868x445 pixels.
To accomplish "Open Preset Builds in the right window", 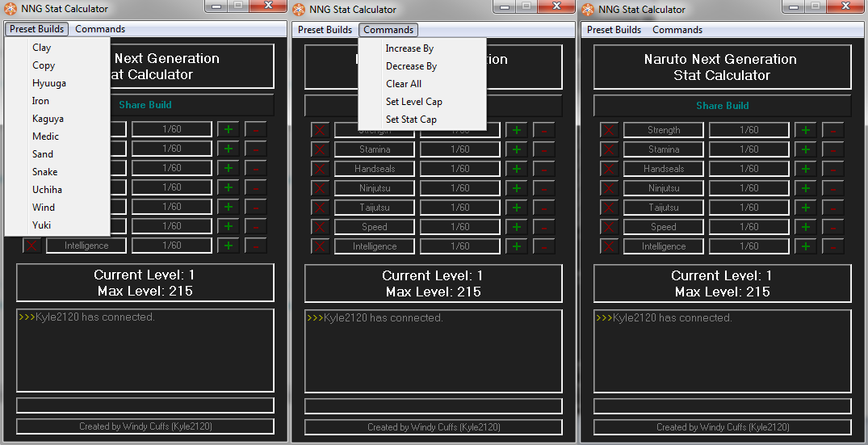I will pos(614,30).
